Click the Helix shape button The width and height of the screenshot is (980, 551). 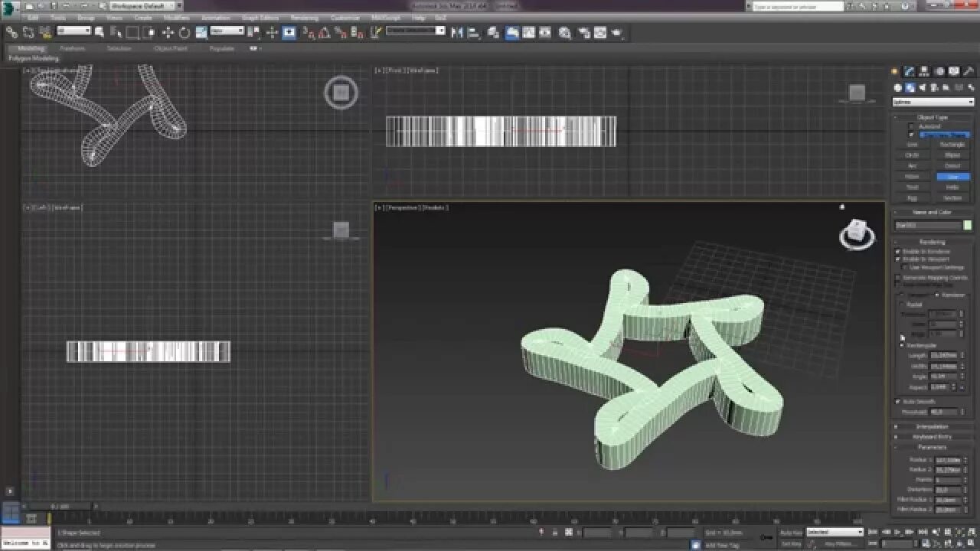coord(952,187)
